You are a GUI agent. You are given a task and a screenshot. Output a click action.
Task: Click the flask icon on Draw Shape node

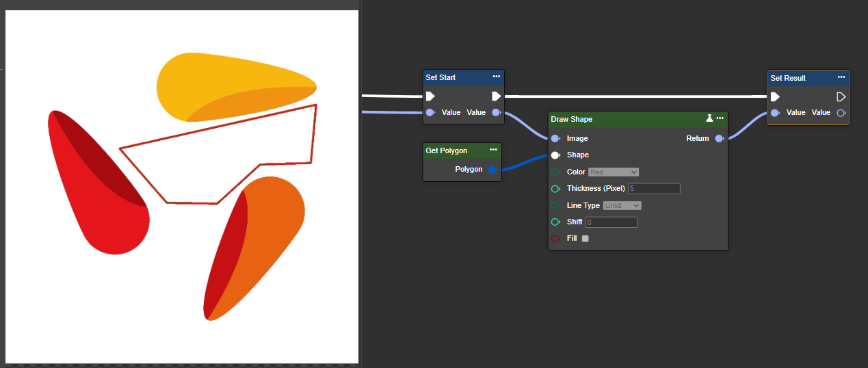[x=709, y=118]
